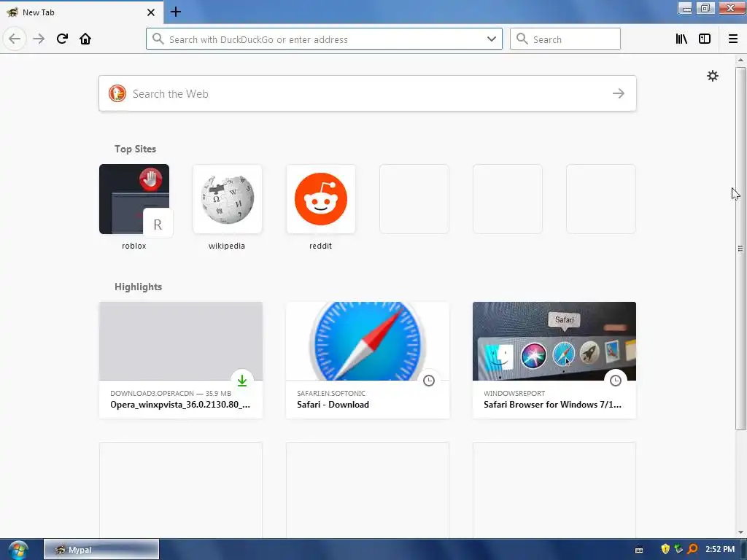This screenshot has width=747, height=560.
Task: Open the wikipedia top site tile
Action: (x=228, y=199)
